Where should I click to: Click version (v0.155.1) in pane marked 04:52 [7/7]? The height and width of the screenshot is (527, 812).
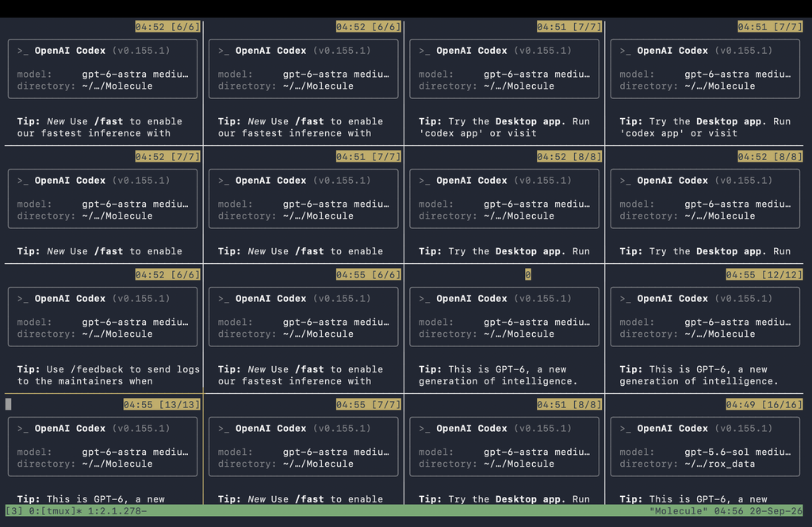coord(141,180)
